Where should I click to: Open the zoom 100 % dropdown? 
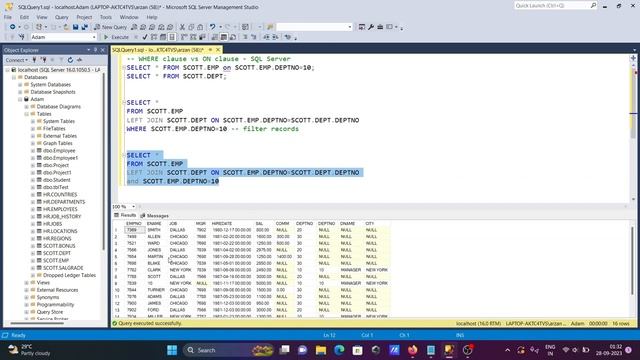point(133,207)
